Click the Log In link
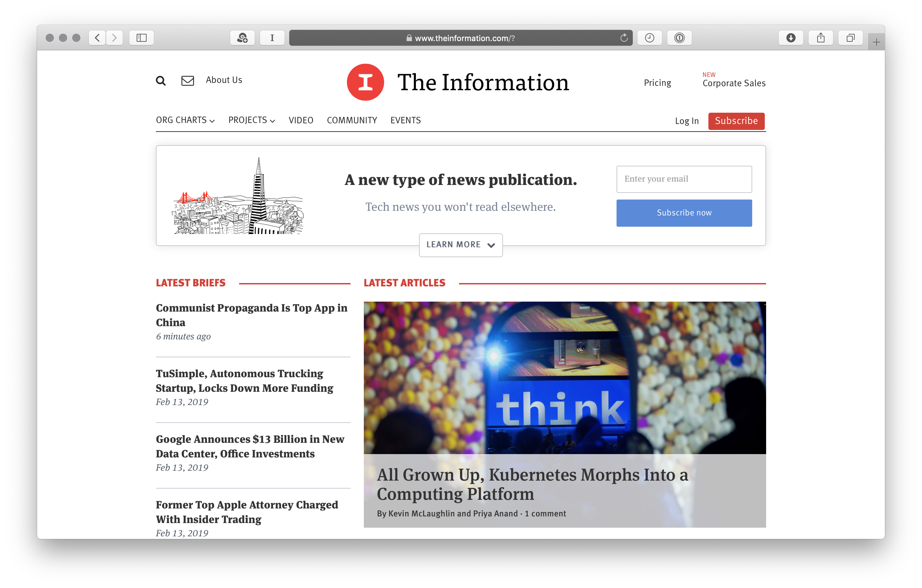This screenshot has height=588, width=922. pyautogui.click(x=687, y=121)
